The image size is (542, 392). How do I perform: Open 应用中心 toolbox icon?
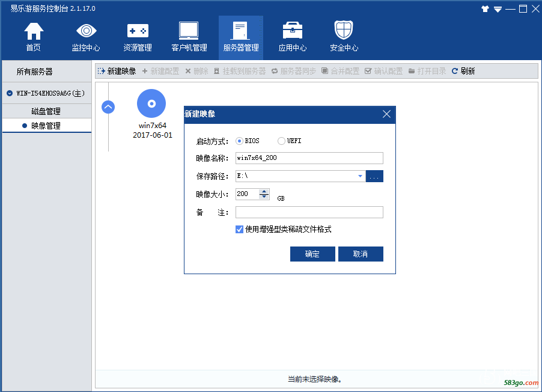pyautogui.click(x=292, y=31)
